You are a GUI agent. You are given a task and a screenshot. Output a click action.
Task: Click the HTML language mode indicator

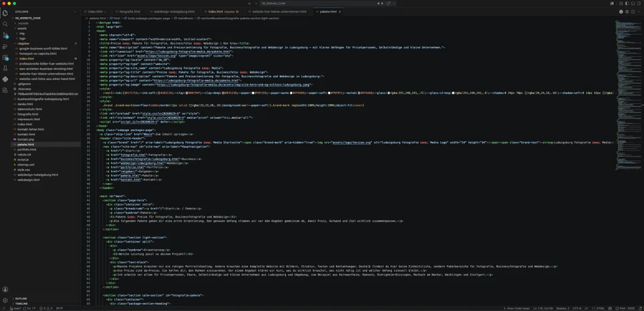point(601,308)
